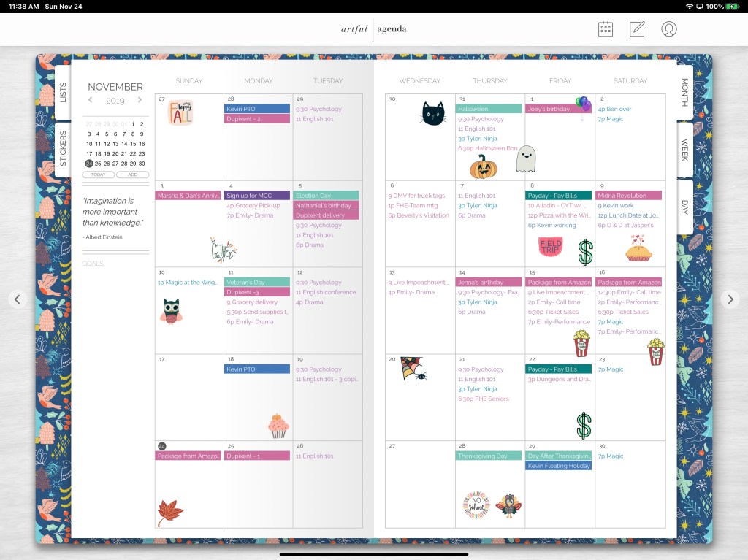Image resolution: width=748 pixels, height=560 pixels.
Task: Go to next month in mini calendar
Action: (x=140, y=101)
